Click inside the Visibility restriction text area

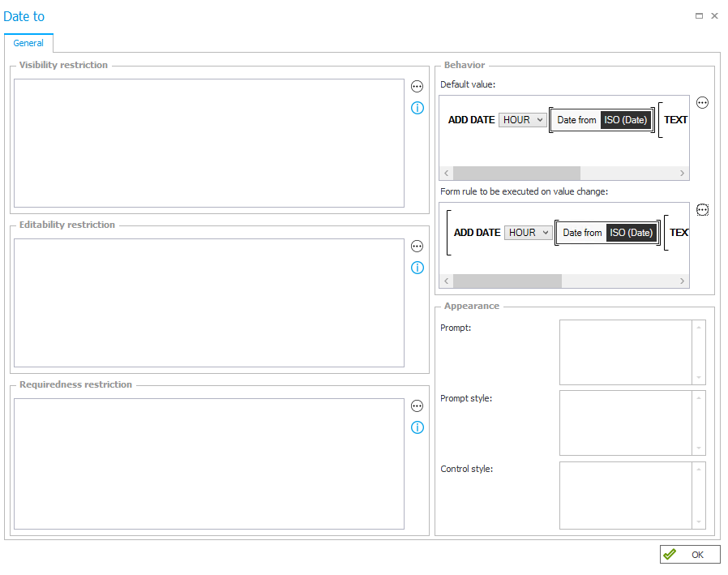click(x=208, y=143)
